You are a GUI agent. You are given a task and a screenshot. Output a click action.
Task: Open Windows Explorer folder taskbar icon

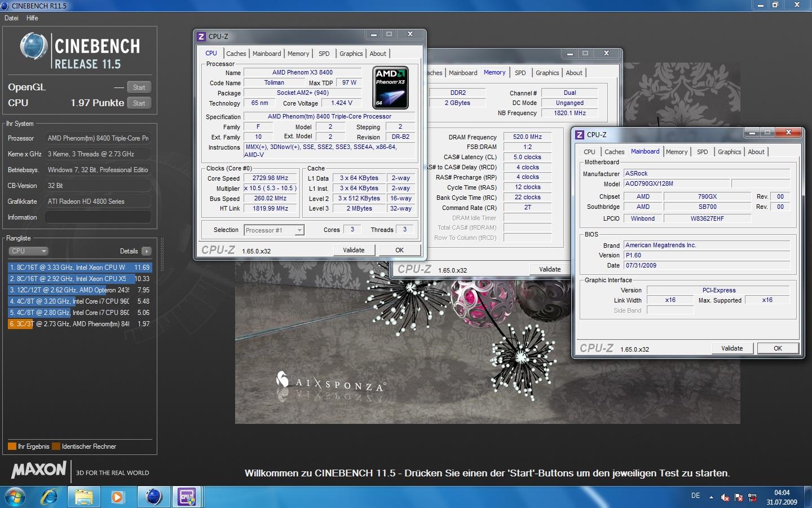[x=84, y=497]
